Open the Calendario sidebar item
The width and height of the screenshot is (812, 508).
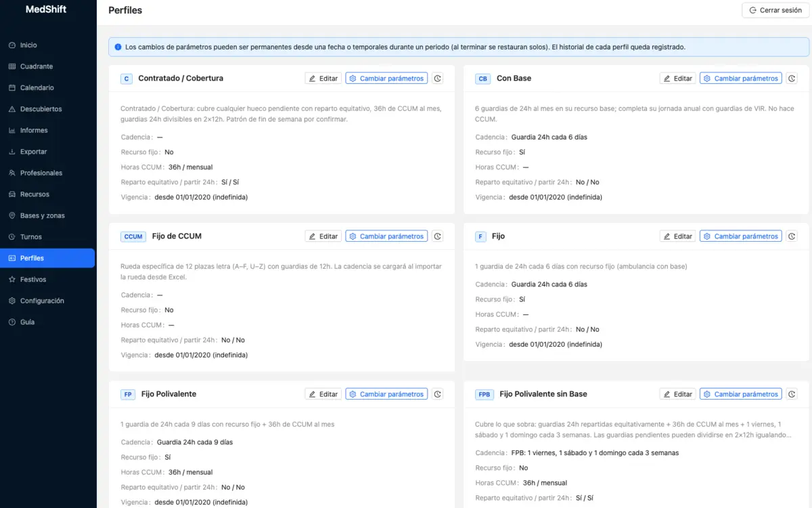(x=47, y=88)
